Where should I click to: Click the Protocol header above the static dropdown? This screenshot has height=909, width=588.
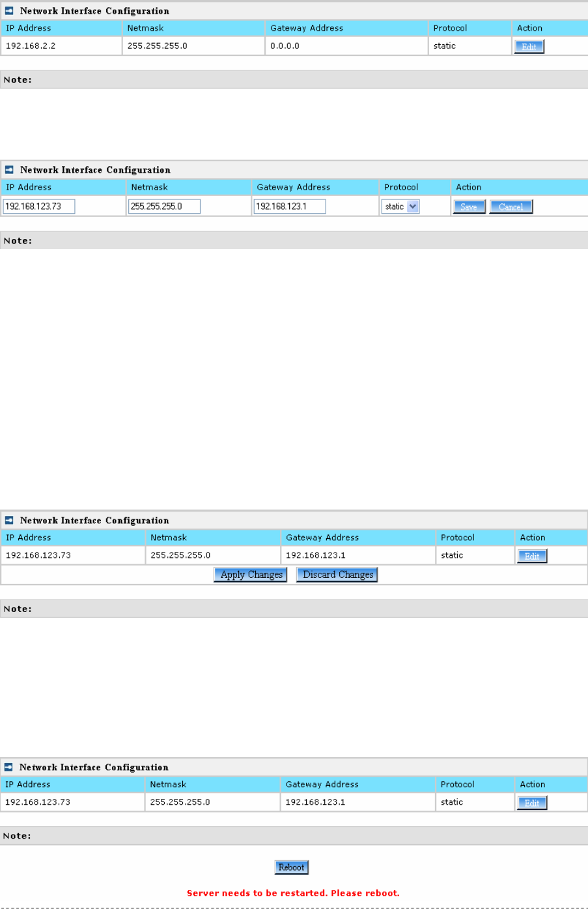tap(401, 187)
